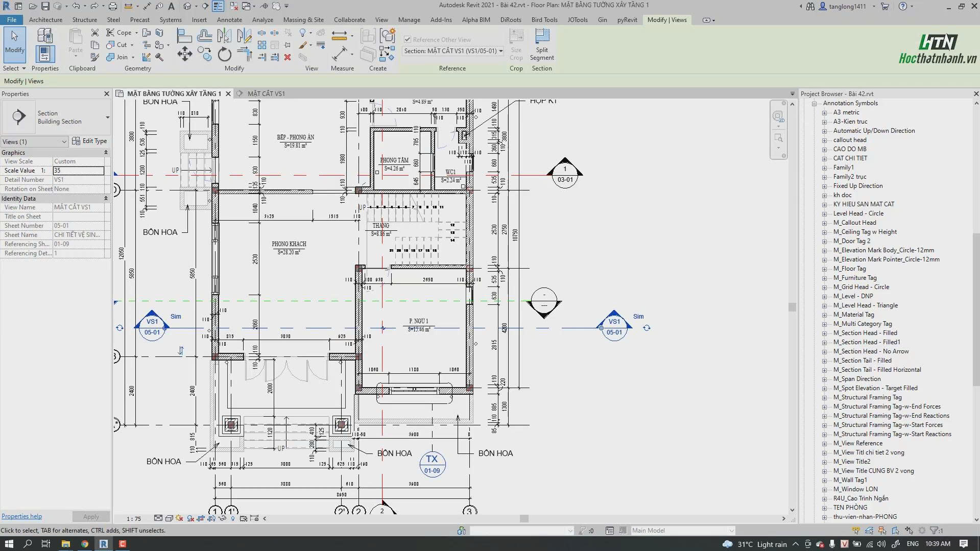Image resolution: width=980 pixels, height=551 pixels.
Task: Open the Section reference view dropdown
Action: (453, 51)
